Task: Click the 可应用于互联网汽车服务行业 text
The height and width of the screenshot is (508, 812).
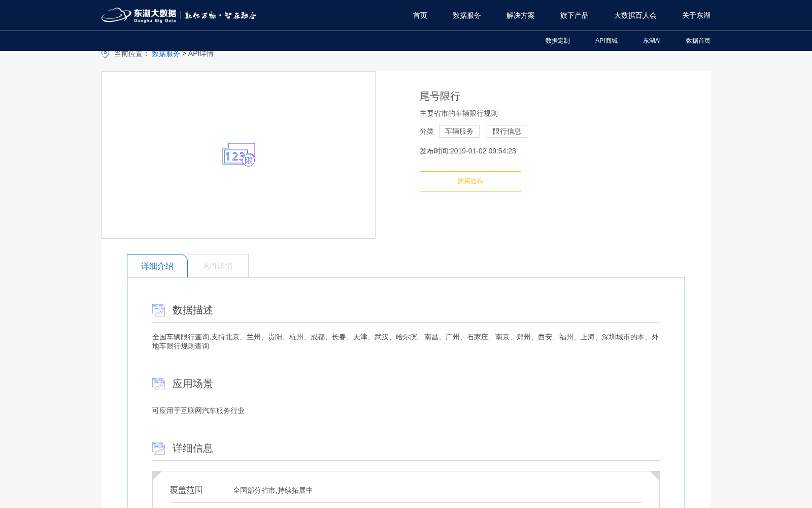Action: pos(198,410)
